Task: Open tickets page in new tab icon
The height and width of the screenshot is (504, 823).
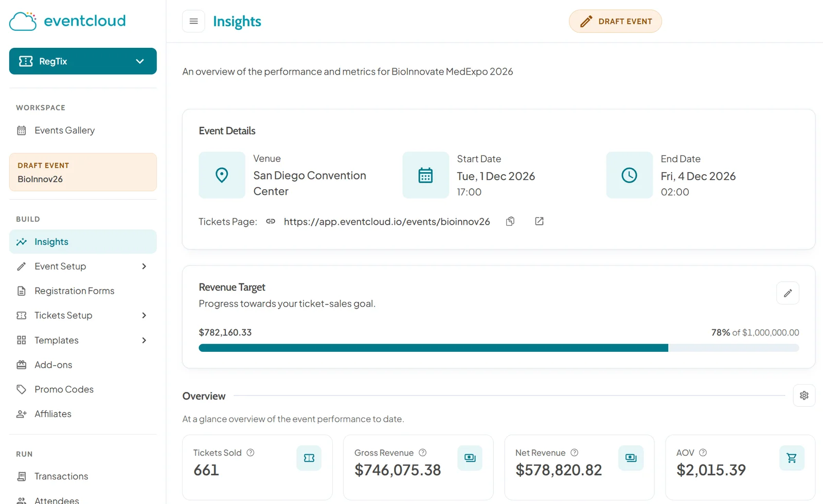Action: point(539,221)
